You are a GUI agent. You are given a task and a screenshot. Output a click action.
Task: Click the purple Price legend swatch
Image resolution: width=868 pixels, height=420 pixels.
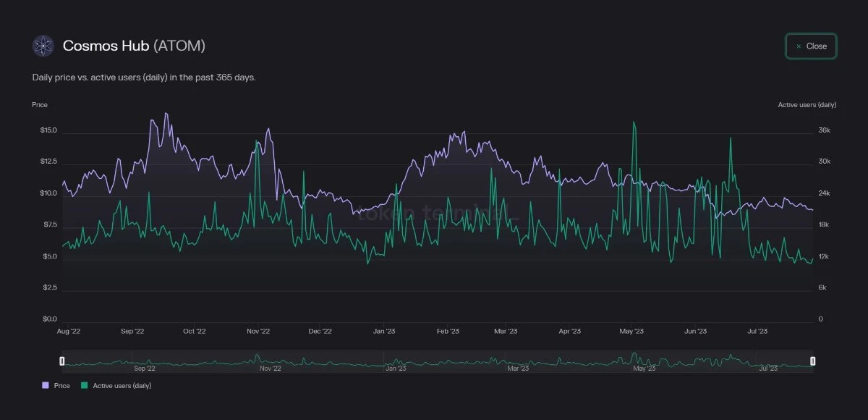tap(46, 386)
